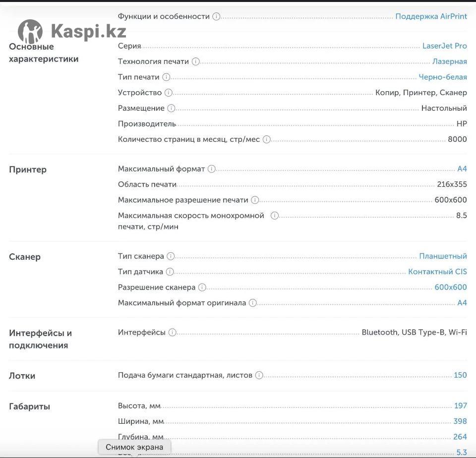Click the Черно-белая print type link

pos(443,77)
